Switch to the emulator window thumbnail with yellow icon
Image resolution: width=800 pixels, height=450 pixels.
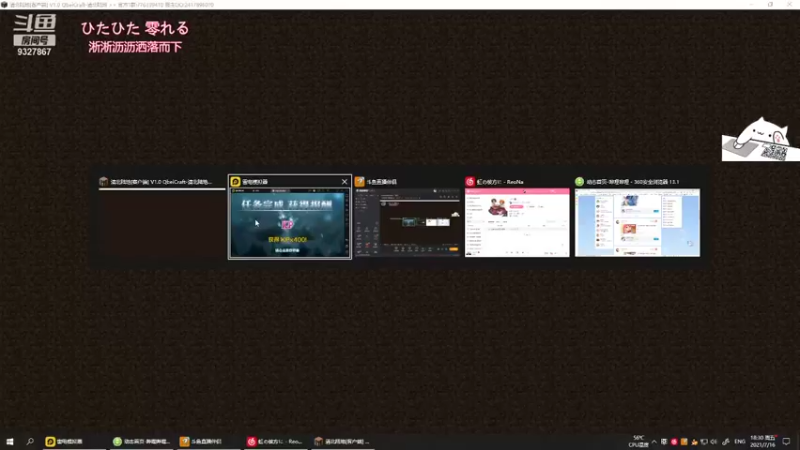290,223
